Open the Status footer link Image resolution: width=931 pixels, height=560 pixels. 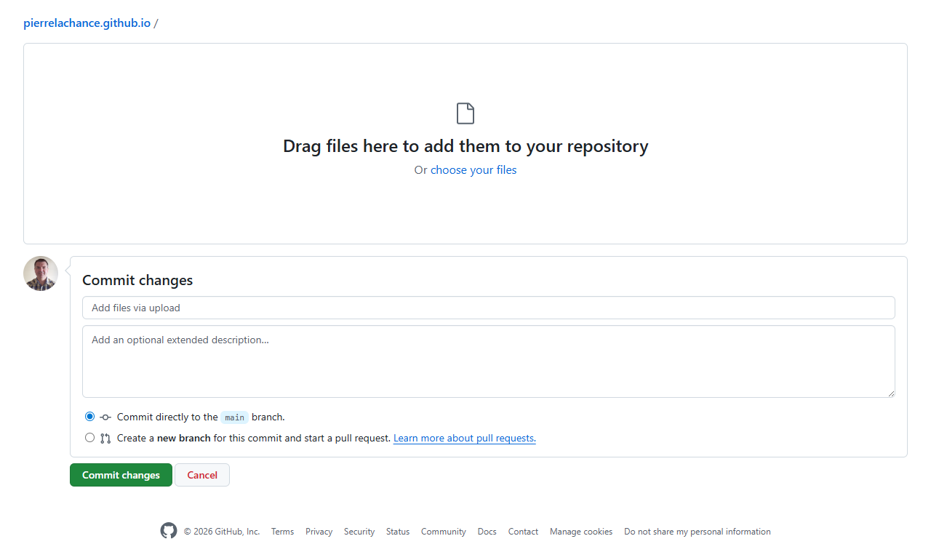click(x=398, y=532)
